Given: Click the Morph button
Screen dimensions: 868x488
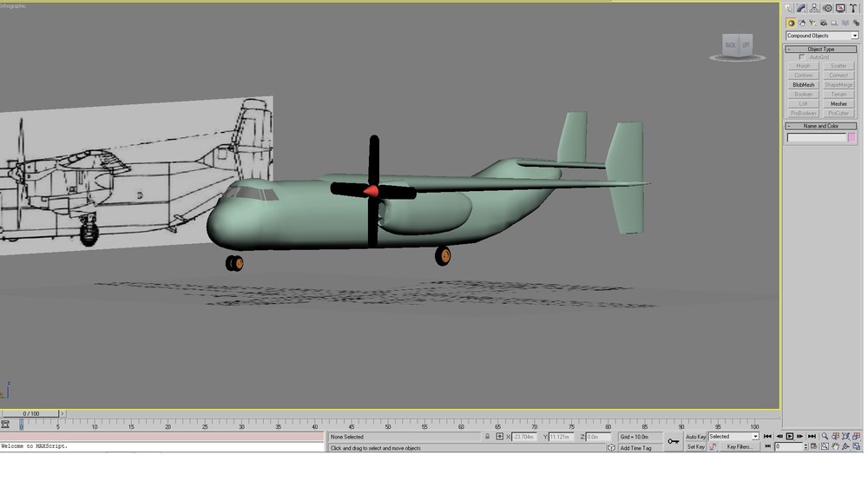Looking at the screenshot, I should pos(803,66).
